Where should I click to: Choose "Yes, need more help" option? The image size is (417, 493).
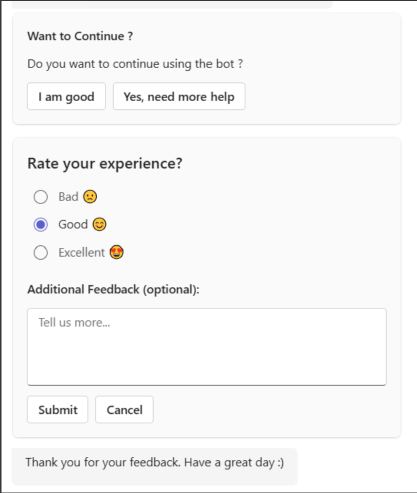(x=179, y=96)
